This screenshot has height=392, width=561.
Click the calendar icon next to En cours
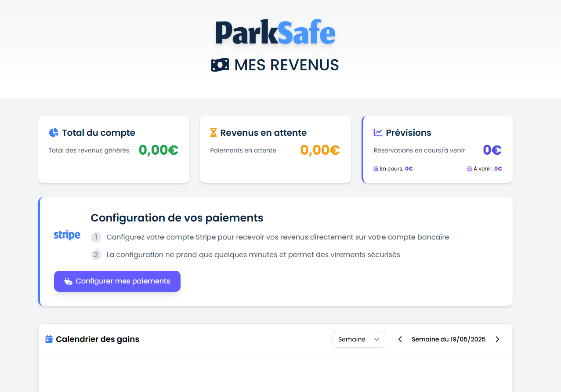pyautogui.click(x=376, y=169)
